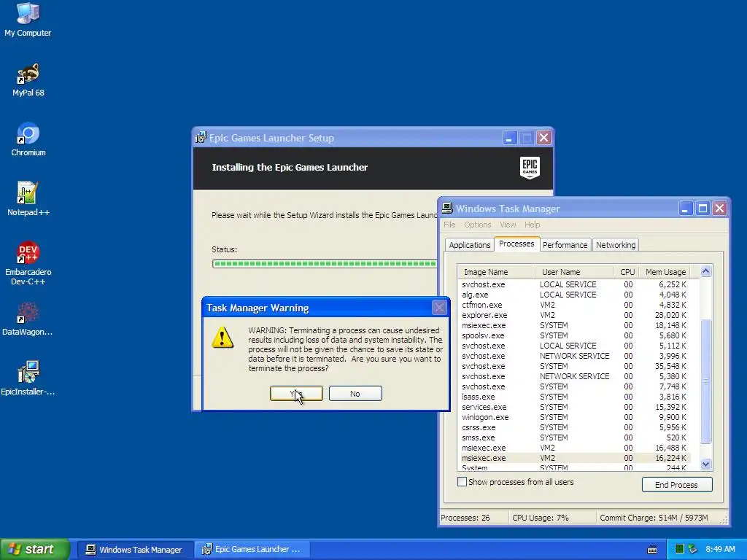Activate Epic Games Launcher taskbar button
The width and height of the screenshot is (747, 560).
(252, 550)
